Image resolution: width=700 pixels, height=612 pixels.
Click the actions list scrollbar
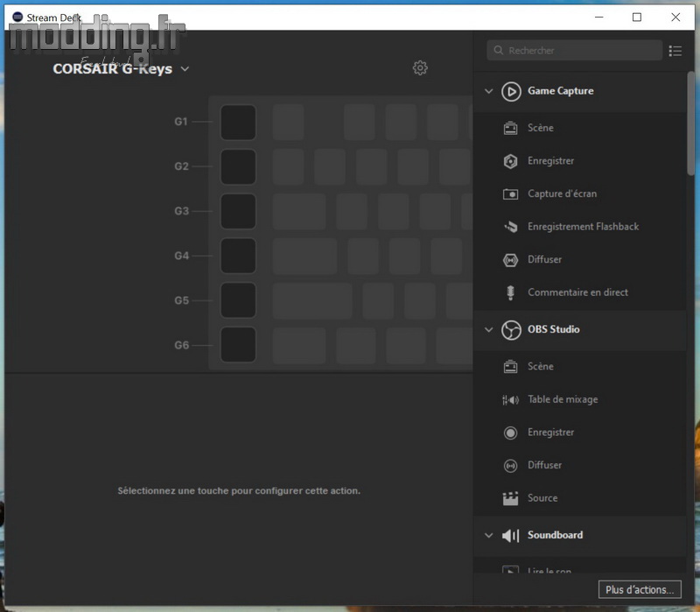[690, 123]
